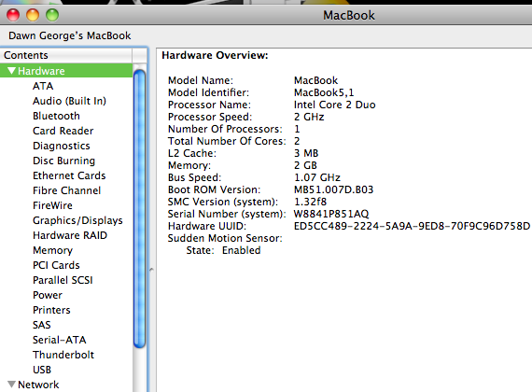The height and width of the screenshot is (392, 532).
Task: Click the split-pane divider handle
Action: [151, 270]
